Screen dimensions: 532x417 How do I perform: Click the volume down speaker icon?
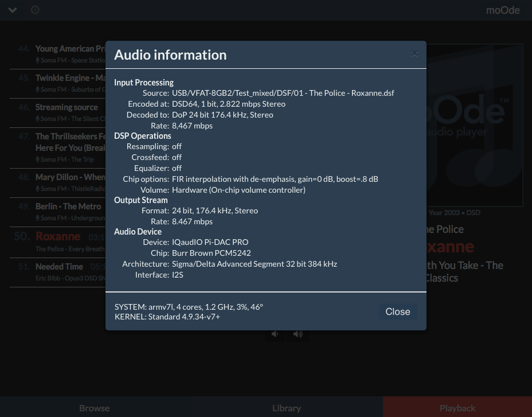pyautogui.click(x=275, y=334)
